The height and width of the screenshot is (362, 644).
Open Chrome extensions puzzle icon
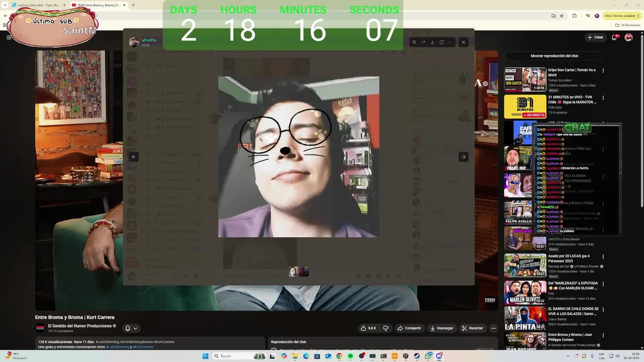[574, 16]
